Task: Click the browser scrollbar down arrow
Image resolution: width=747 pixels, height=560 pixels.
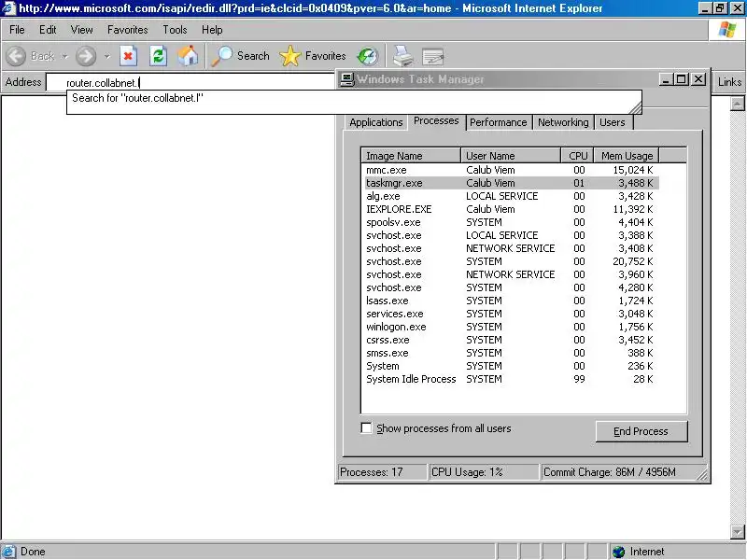Action: (738, 532)
